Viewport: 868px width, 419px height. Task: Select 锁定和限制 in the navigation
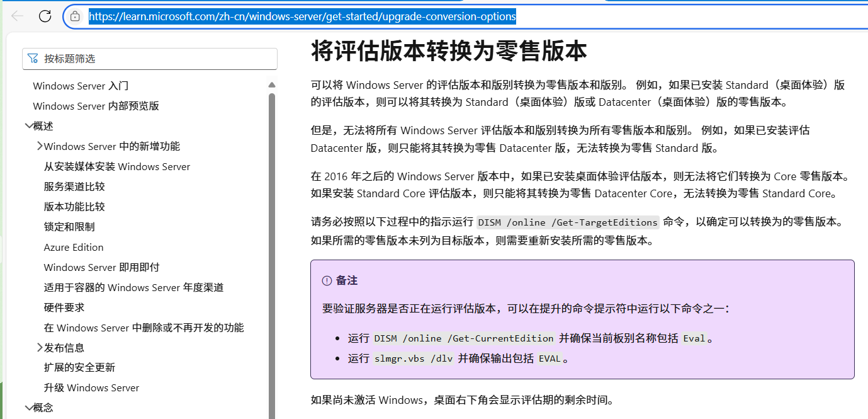tap(69, 227)
